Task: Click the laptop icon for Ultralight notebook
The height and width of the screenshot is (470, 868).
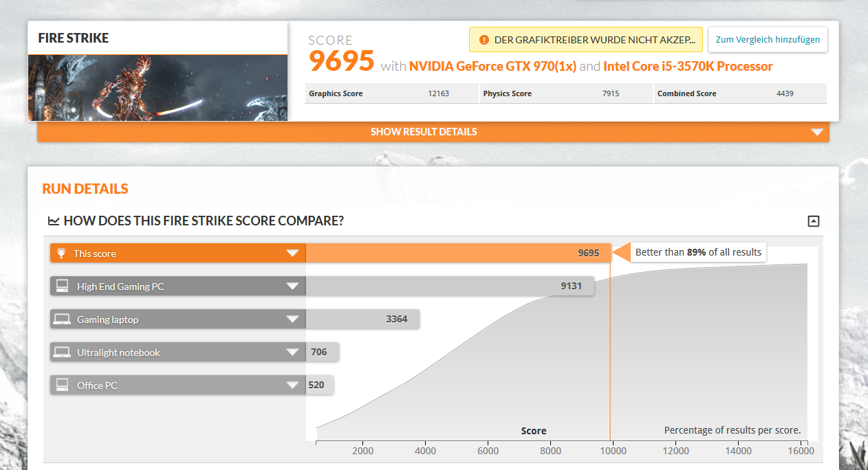Action: 62,352
